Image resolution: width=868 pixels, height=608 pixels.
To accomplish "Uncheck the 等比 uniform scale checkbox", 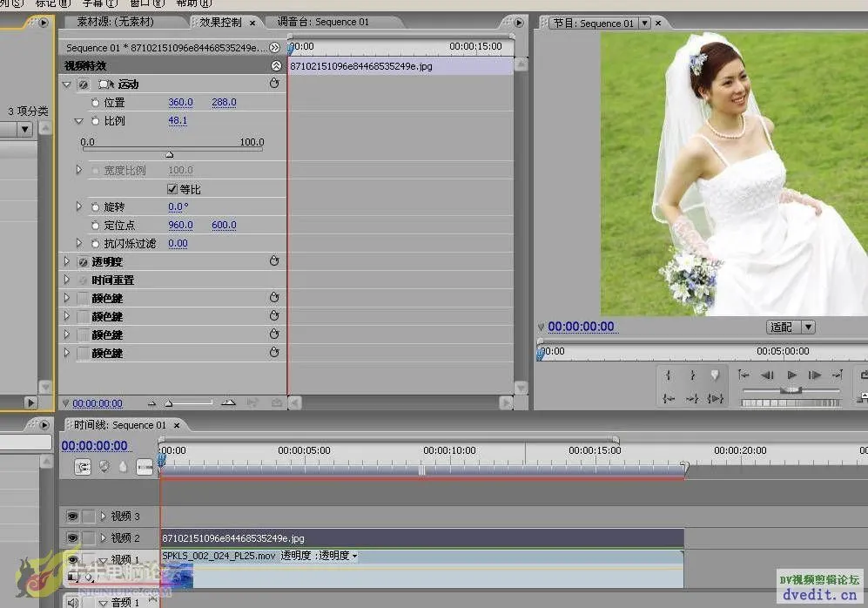I will pos(172,189).
